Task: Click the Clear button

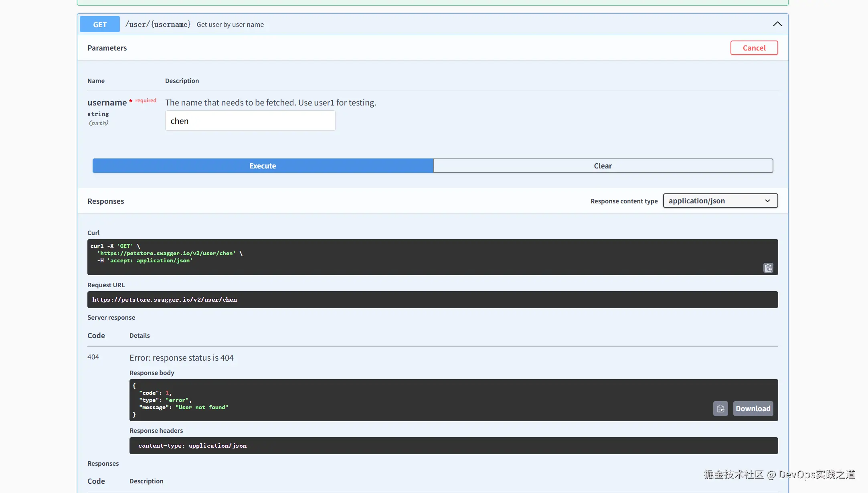Action: [x=603, y=166]
